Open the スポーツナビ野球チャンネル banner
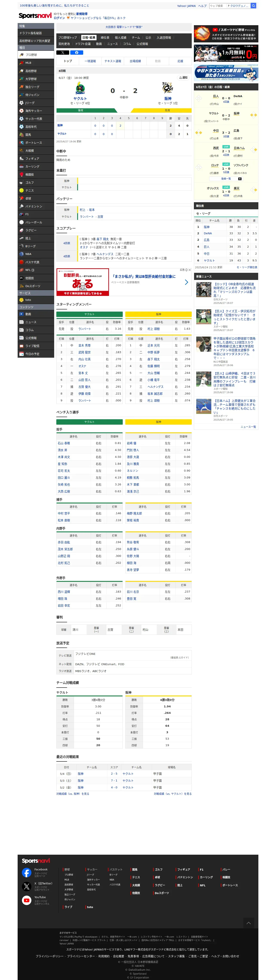 [226, 34]
